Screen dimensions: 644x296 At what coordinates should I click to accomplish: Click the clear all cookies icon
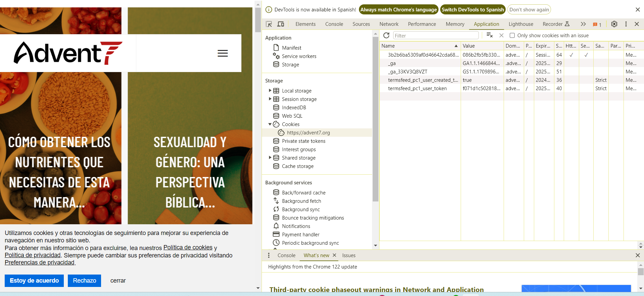coord(490,35)
